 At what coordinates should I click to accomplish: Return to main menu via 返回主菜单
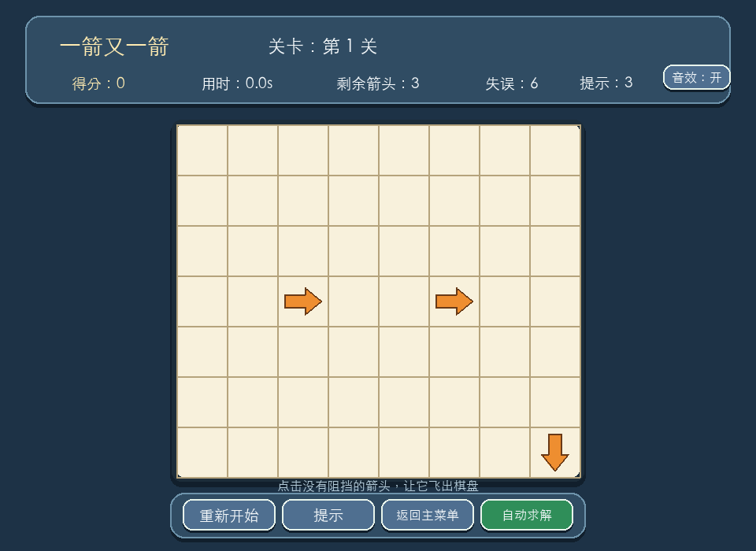point(428,516)
